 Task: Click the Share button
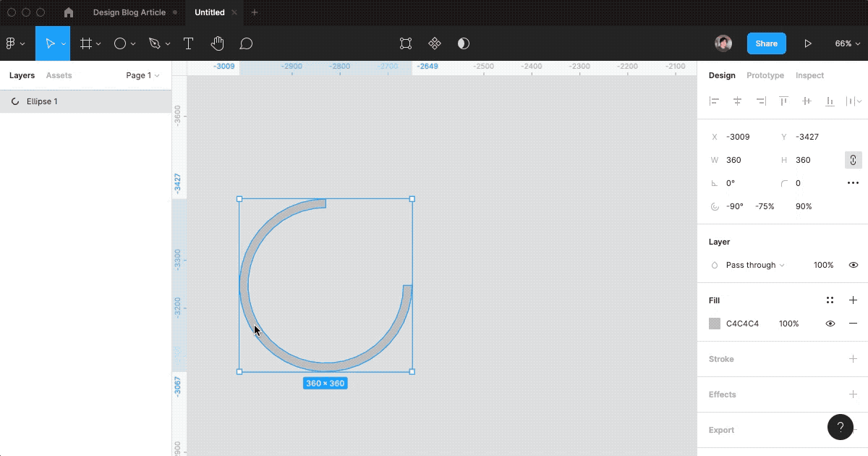click(x=766, y=43)
